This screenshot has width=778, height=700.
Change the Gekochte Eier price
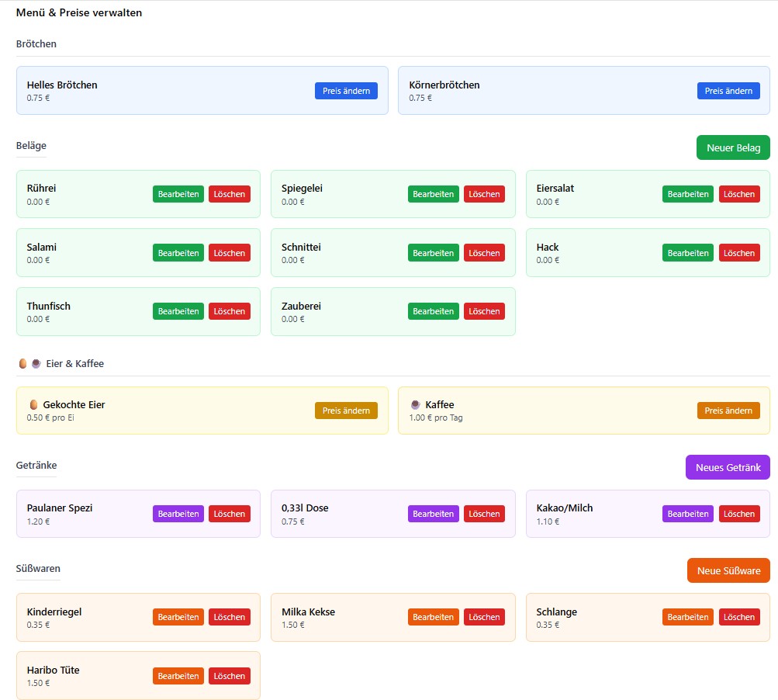(346, 411)
